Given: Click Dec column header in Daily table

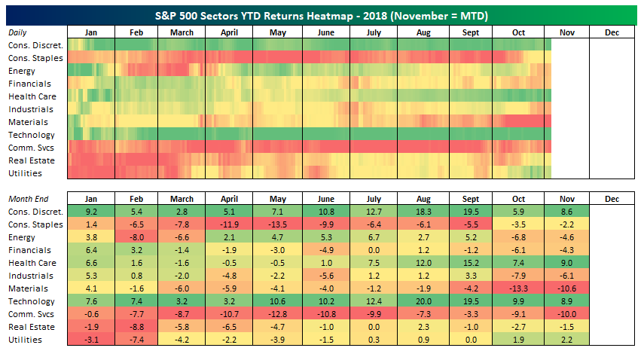Looking at the screenshot, I should [x=612, y=32].
